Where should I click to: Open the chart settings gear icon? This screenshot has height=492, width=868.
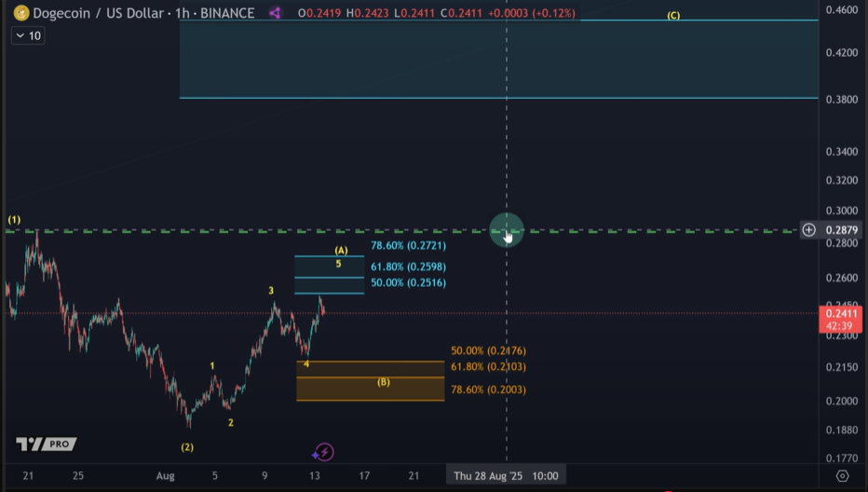(842, 476)
